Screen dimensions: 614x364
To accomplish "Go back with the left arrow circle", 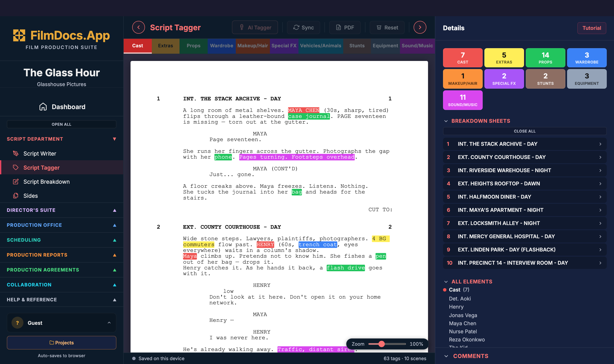I will [x=139, y=27].
